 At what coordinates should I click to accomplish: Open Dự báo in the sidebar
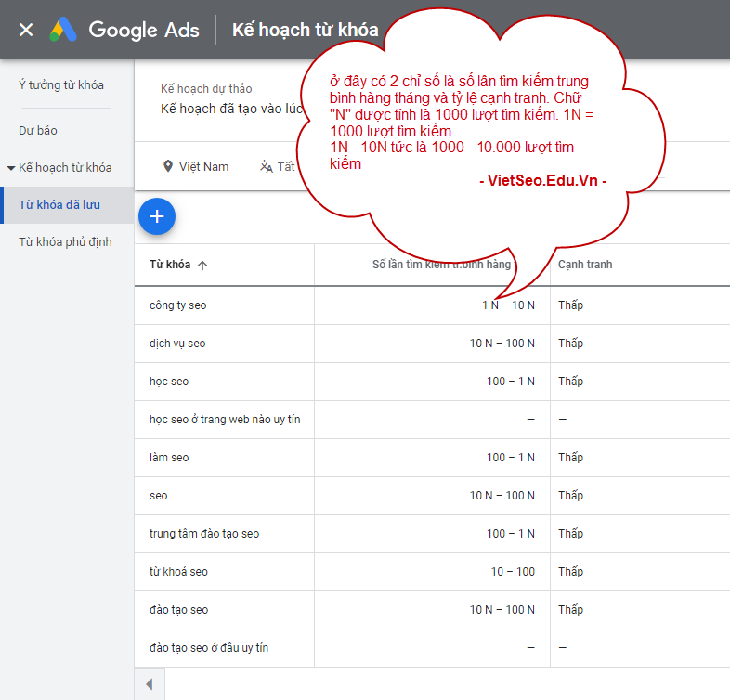tap(38, 130)
